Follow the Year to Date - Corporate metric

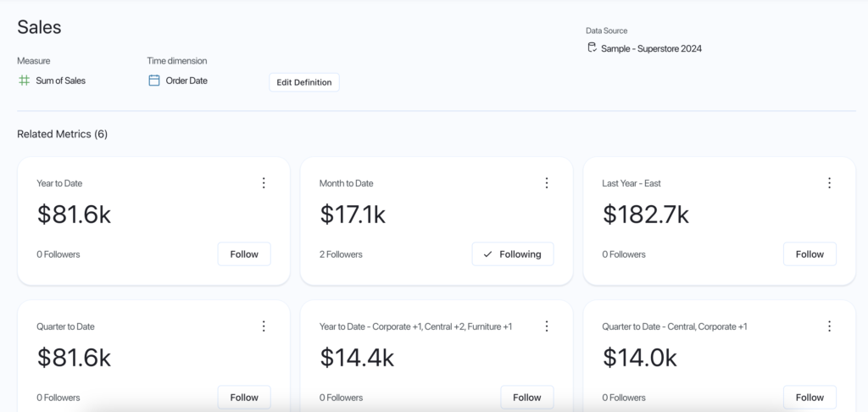pos(526,397)
